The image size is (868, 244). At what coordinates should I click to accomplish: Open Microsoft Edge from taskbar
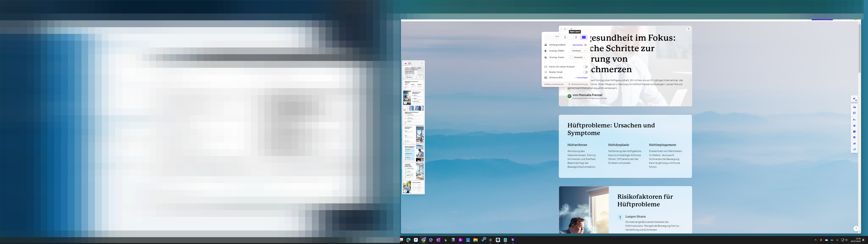[408, 240]
